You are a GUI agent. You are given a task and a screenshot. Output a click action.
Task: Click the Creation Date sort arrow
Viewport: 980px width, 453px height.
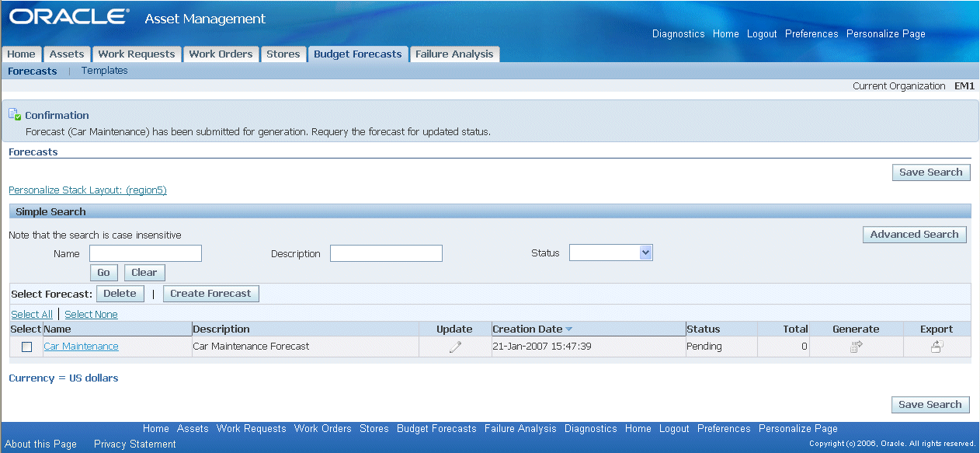568,329
